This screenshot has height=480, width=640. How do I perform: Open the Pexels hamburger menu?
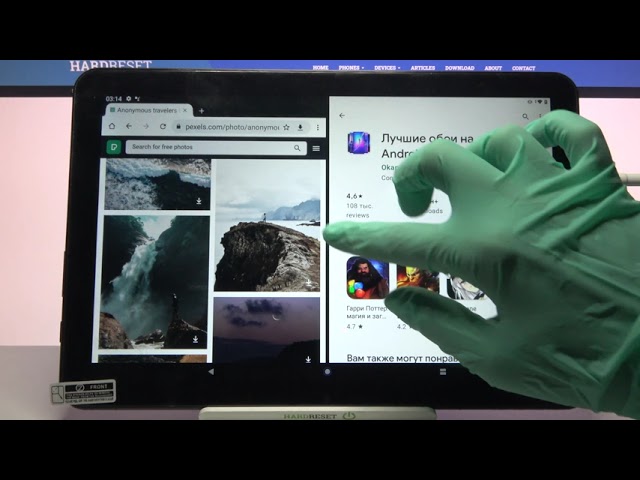point(316,148)
